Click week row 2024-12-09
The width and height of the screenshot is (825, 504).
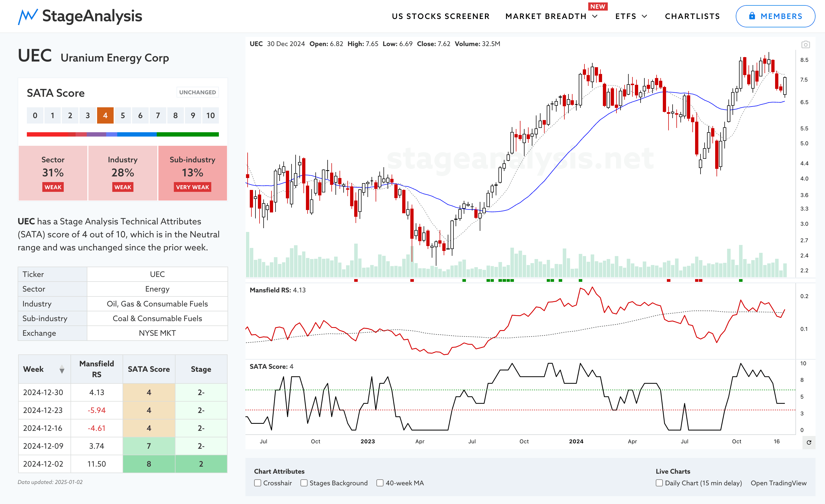123,446
